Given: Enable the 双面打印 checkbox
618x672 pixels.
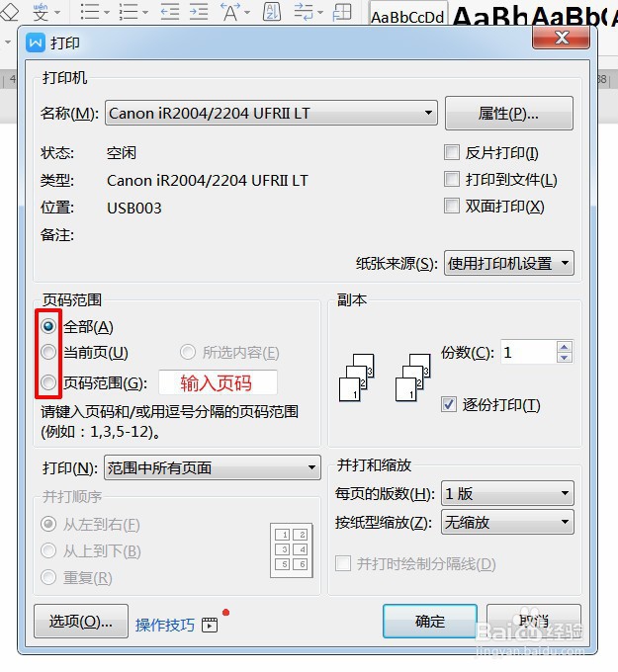Looking at the screenshot, I should (452, 206).
